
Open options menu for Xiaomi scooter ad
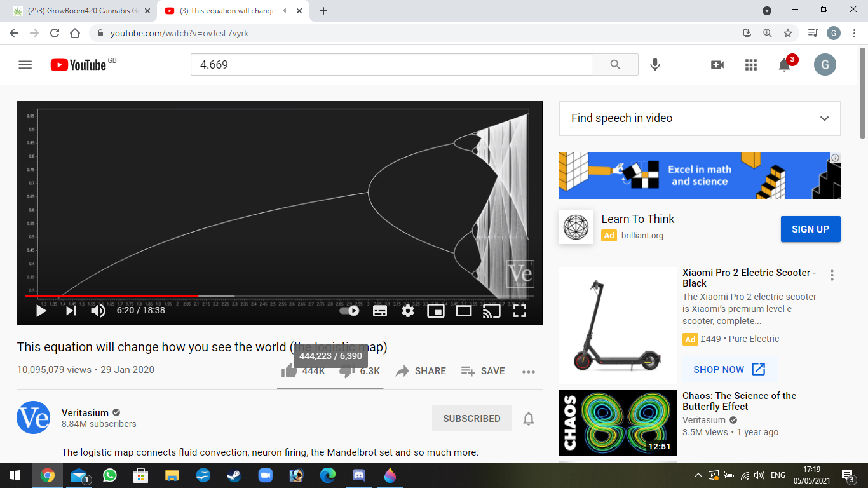[x=832, y=275]
